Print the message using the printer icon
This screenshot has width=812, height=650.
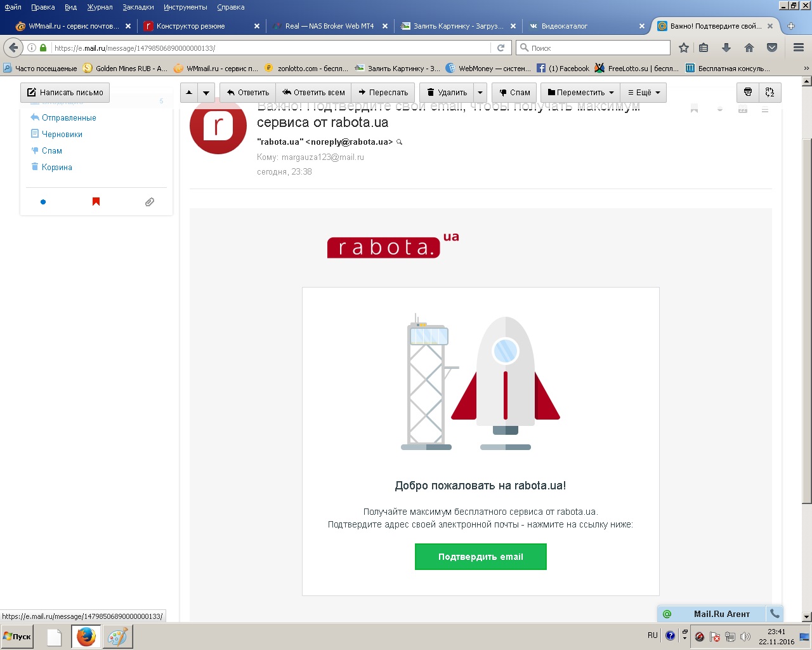point(748,92)
